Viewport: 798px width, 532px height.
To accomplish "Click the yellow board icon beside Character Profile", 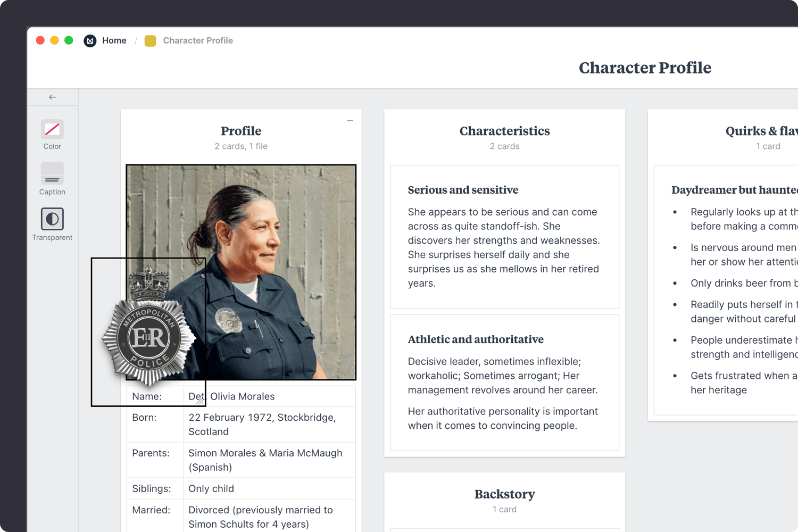I will (150, 40).
